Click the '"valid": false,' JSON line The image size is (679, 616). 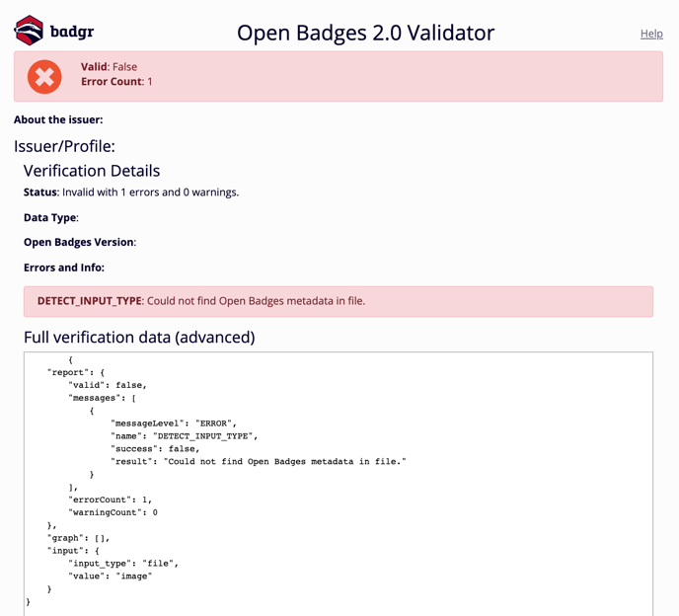(x=108, y=385)
